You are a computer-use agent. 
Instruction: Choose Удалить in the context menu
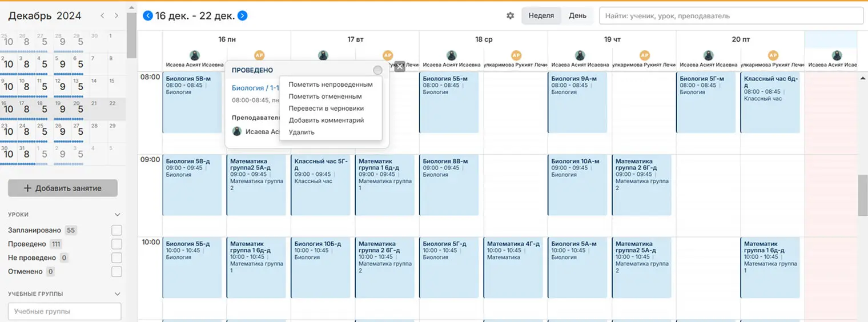point(302,132)
